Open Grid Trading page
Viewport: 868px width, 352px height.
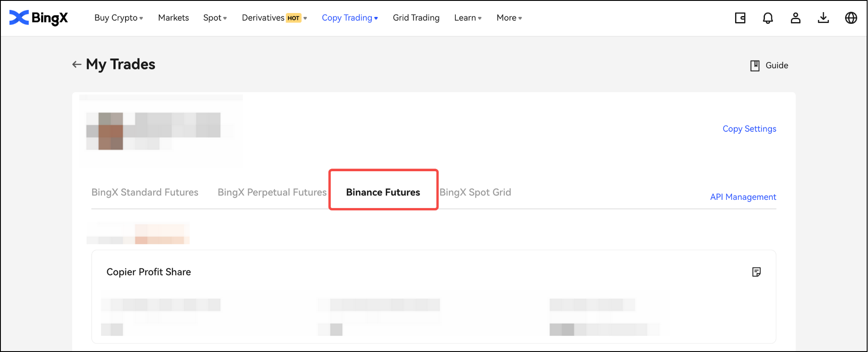416,18
